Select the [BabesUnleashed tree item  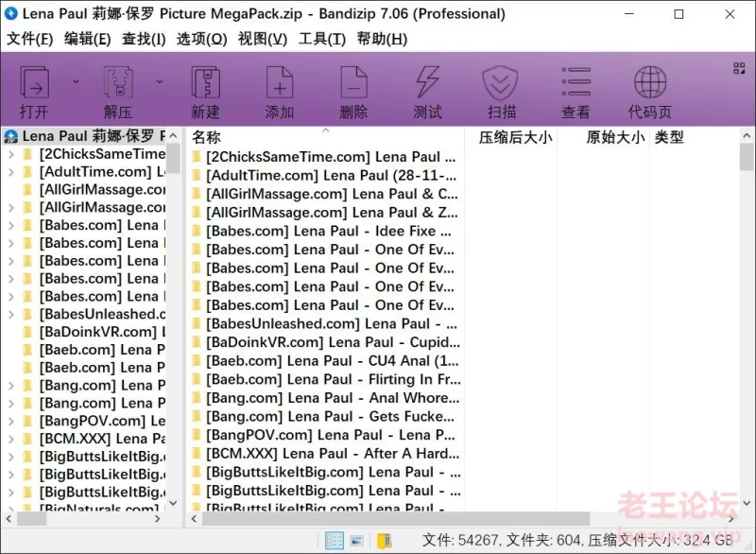(x=102, y=314)
